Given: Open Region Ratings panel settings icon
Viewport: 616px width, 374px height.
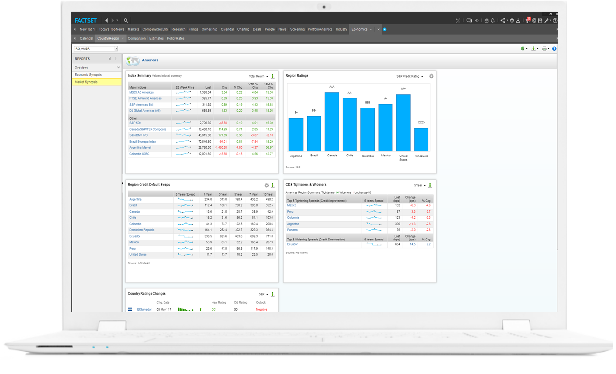Looking at the screenshot, I should pyautogui.click(x=431, y=76).
